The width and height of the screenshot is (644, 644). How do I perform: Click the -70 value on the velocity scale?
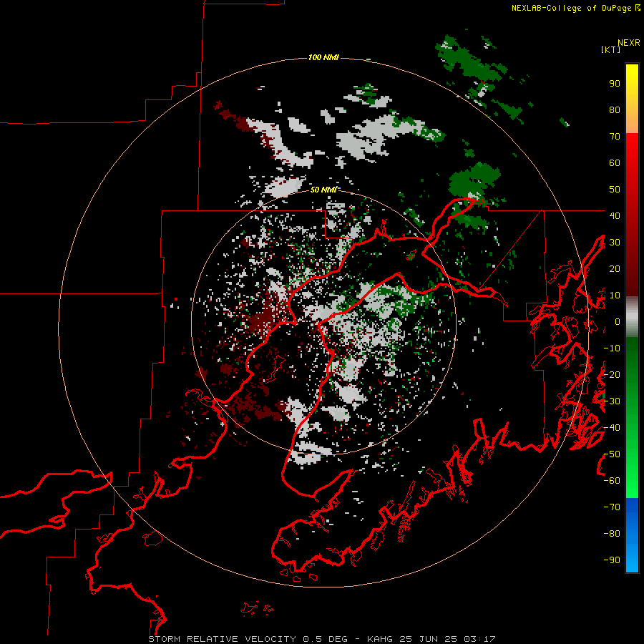[x=612, y=507]
